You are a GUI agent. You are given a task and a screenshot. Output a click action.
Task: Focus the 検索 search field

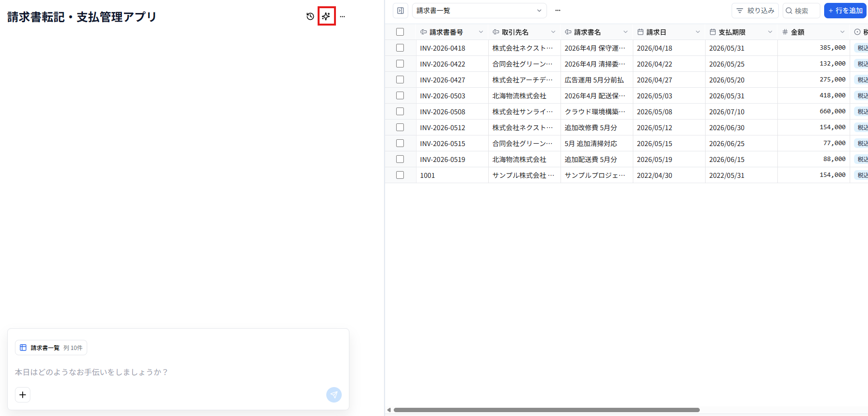(x=801, y=11)
